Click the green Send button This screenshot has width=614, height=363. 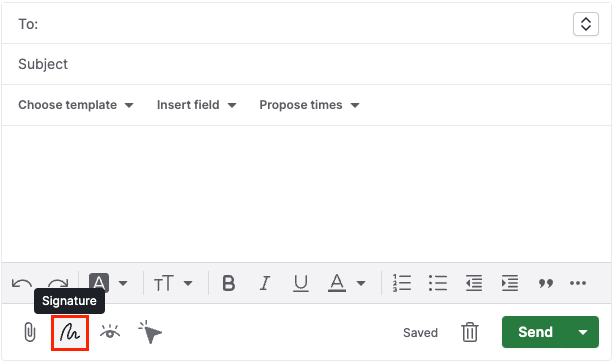pos(535,332)
